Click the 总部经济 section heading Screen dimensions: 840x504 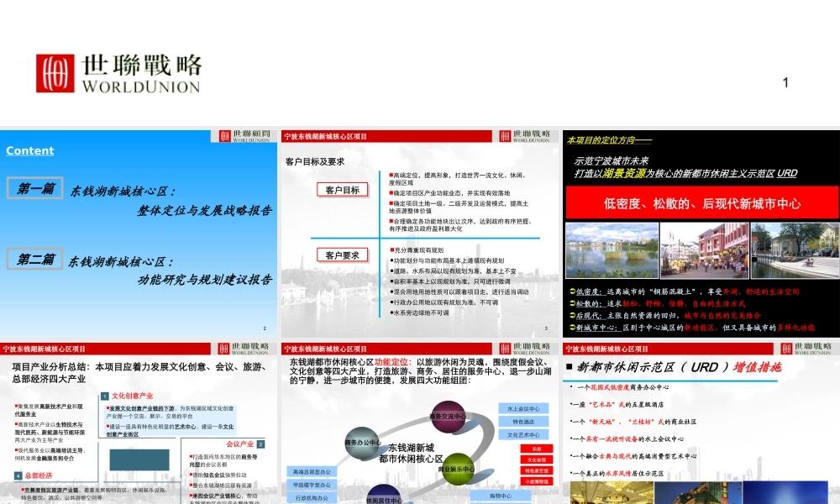click(x=39, y=475)
